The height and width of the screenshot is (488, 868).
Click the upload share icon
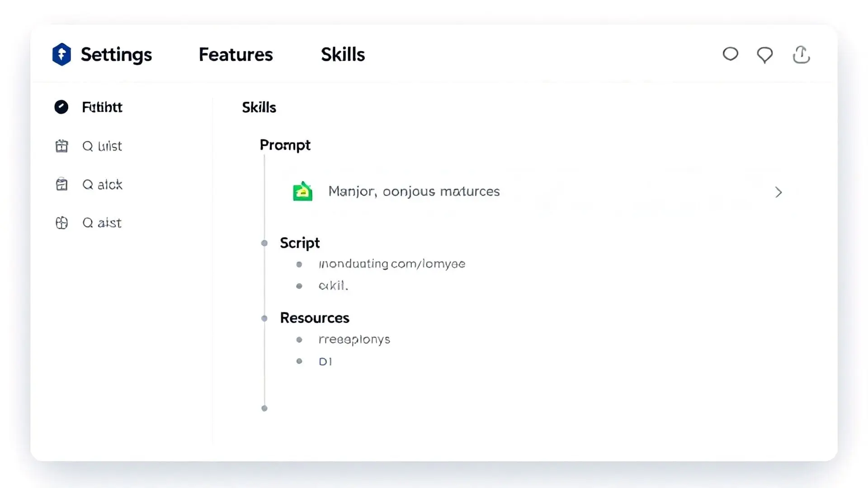coord(801,55)
